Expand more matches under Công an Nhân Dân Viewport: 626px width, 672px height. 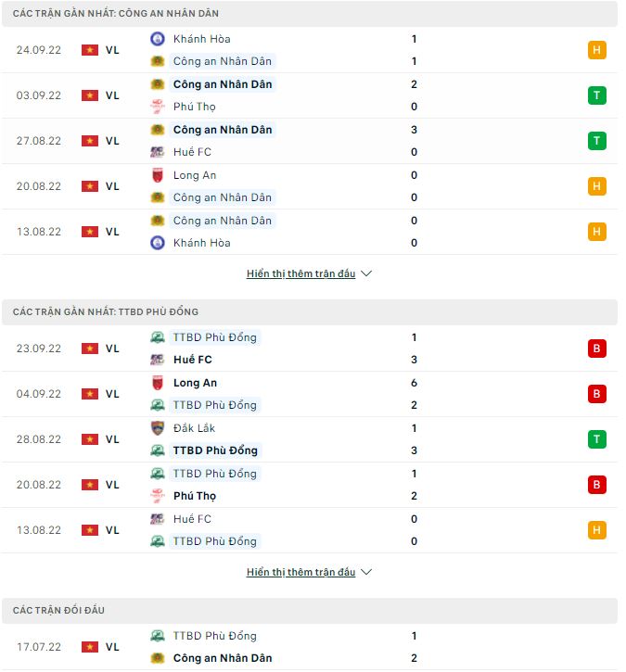(x=300, y=274)
